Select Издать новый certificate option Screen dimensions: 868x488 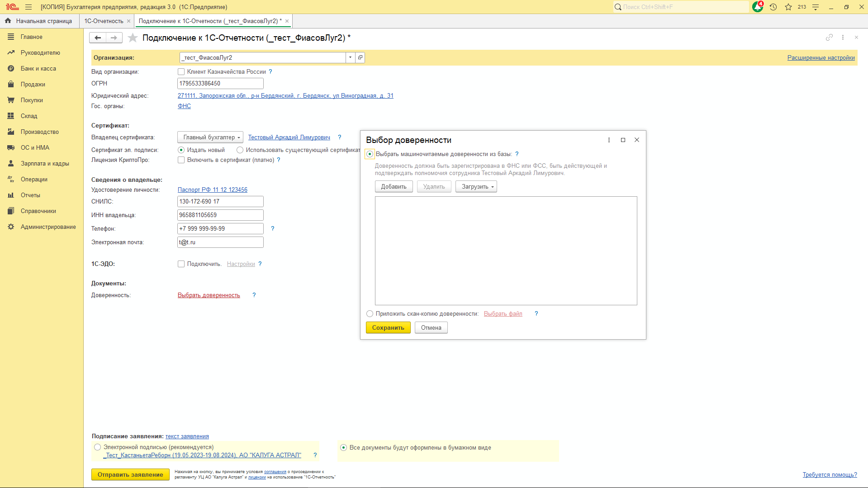(x=181, y=150)
